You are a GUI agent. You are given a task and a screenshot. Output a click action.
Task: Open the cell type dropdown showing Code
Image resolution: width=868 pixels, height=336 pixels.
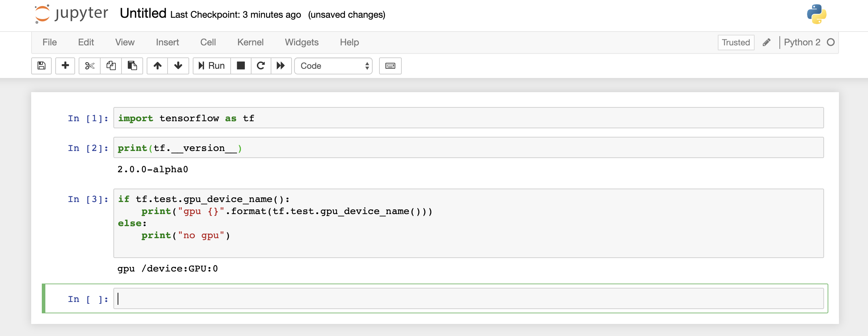[x=333, y=66]
